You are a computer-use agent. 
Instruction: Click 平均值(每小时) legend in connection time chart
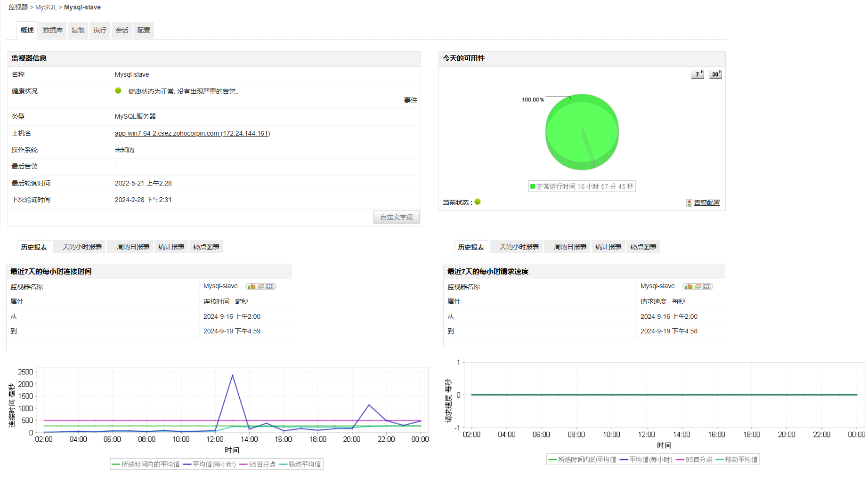click(x=210, y=464)
